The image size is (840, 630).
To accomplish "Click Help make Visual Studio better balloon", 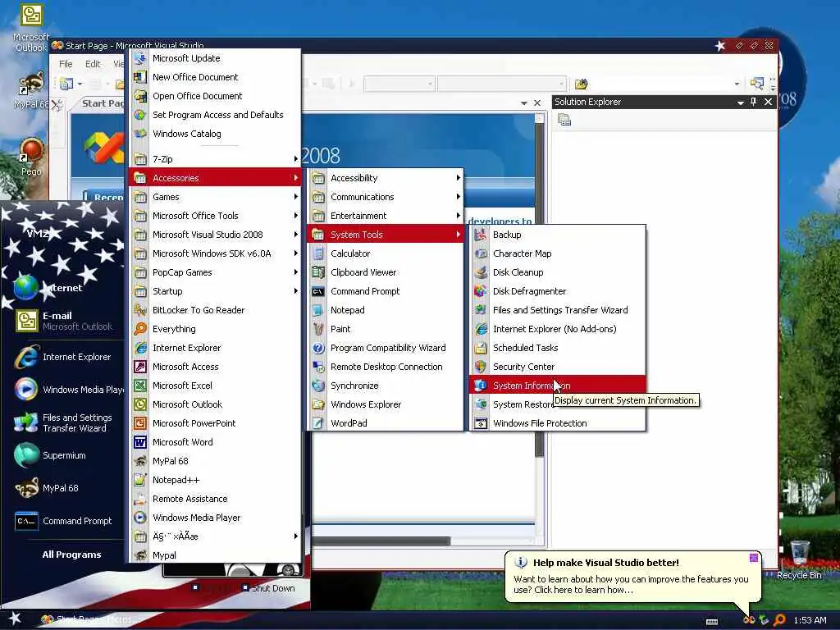I will pyautogui.click(x=632, y=577).
